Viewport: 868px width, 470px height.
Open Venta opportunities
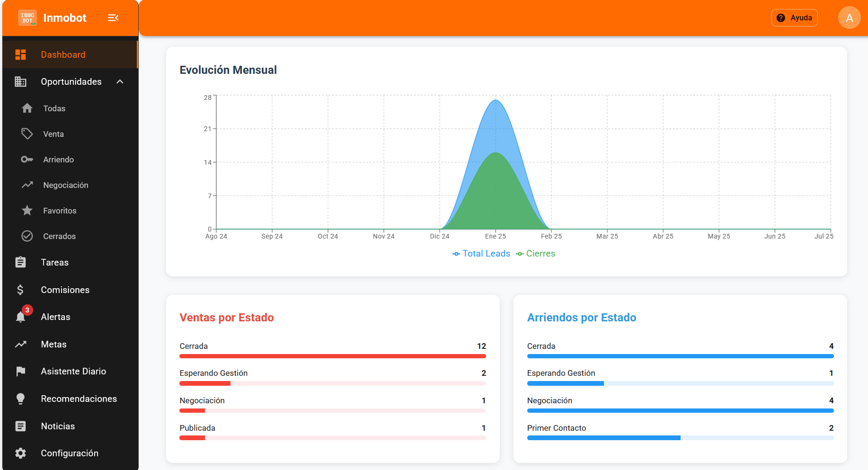click(70, 134)
